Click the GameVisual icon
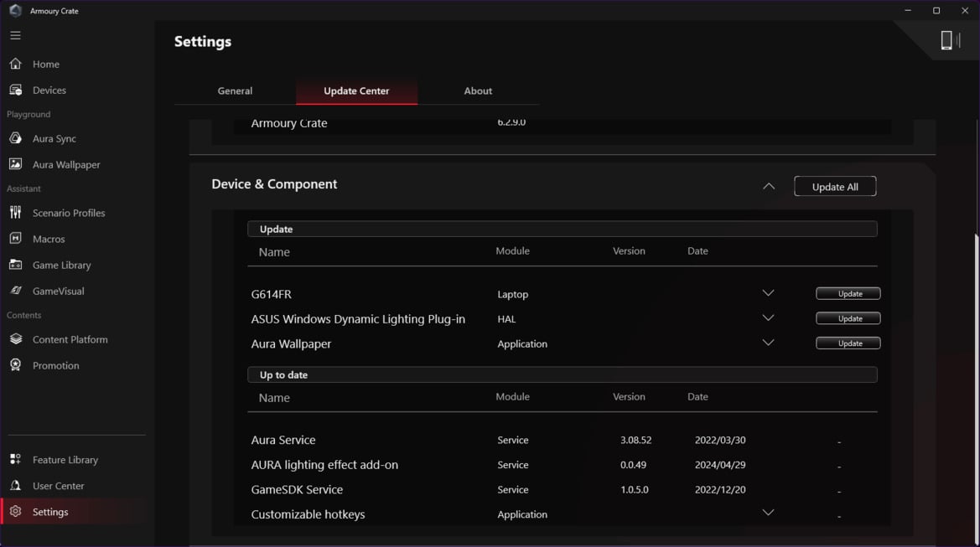The height and width of the screenshot is (547, 980). point(16,291)
